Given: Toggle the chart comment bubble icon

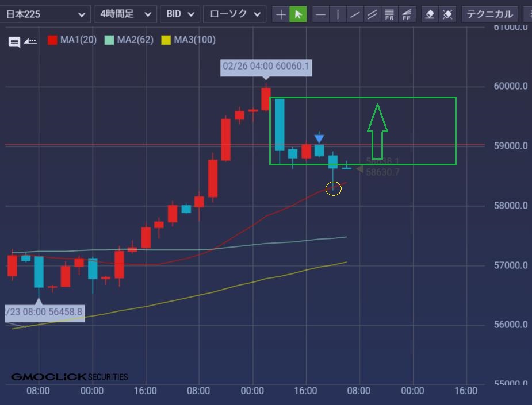Looking at the screenshot, I should tap(14, 41).
